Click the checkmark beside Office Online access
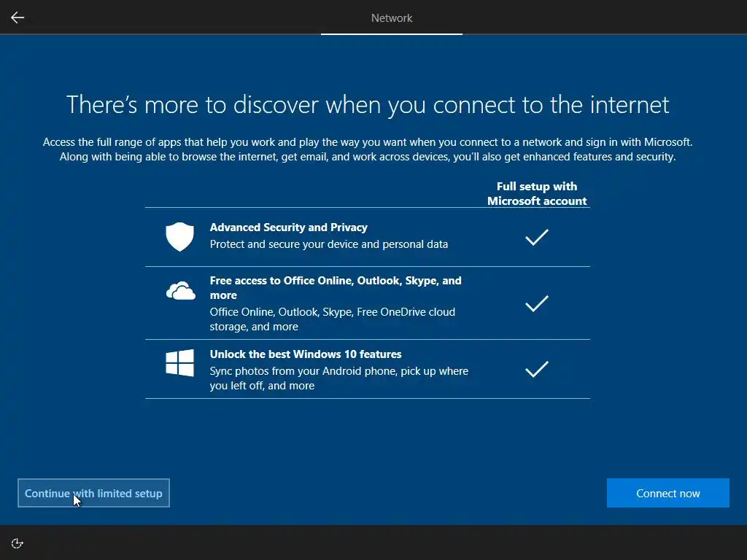The height and width of the screenshot is (560, 747). pyautogui.click(x=537, y=303)
